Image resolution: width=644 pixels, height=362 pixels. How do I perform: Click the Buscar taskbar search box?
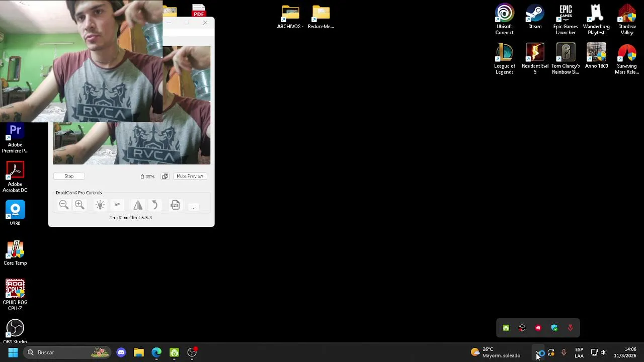point(67,352)
